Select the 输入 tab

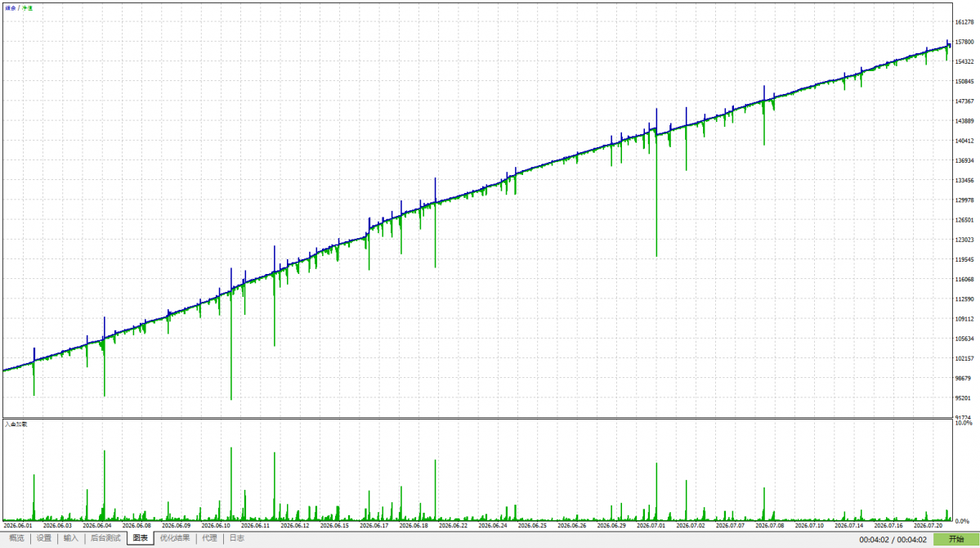pos(70,538)
